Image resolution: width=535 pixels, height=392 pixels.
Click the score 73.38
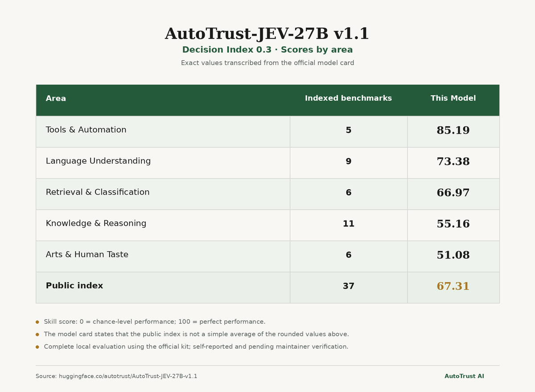(x=453, y=162)
